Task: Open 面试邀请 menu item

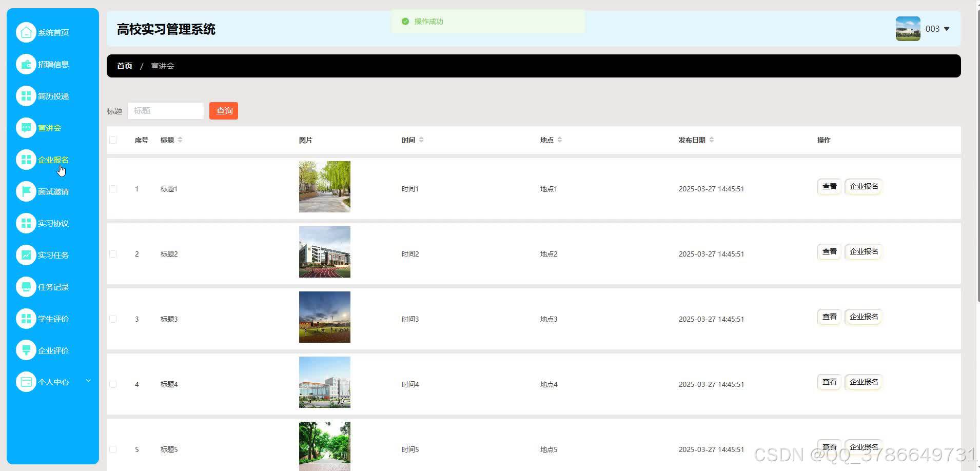Action: coord(53,191)
